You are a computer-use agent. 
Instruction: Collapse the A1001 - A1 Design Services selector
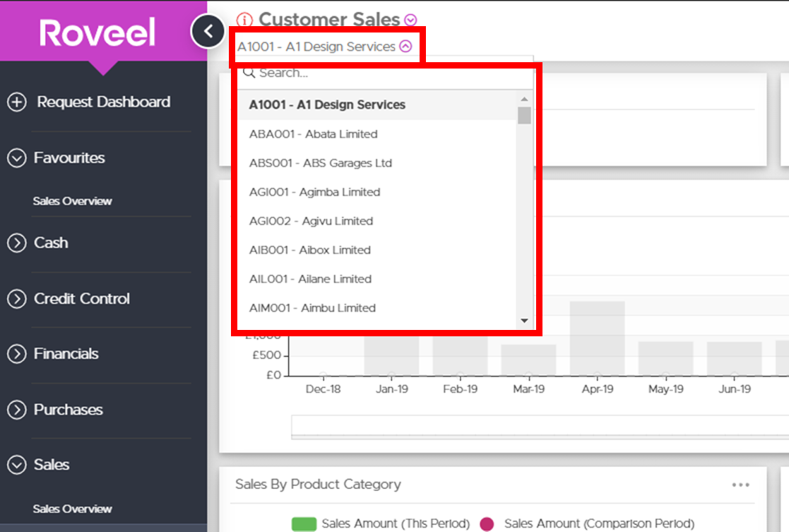pos(405,47)
